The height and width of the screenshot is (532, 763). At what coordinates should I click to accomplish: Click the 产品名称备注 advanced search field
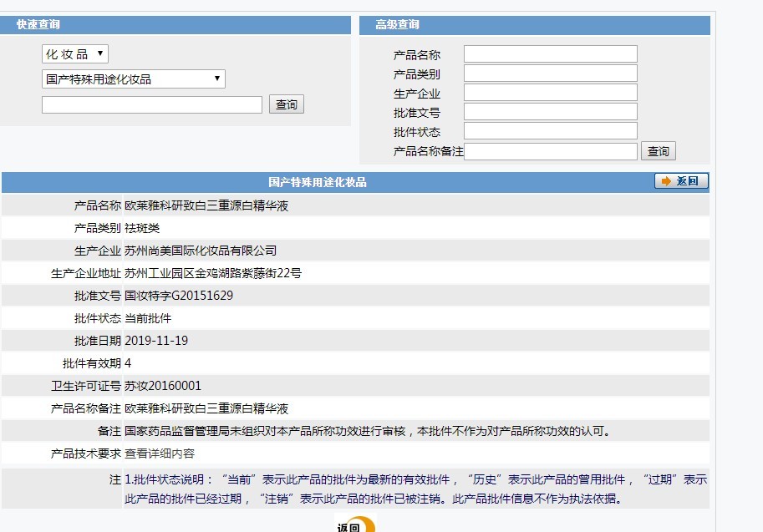pos(551,151)
